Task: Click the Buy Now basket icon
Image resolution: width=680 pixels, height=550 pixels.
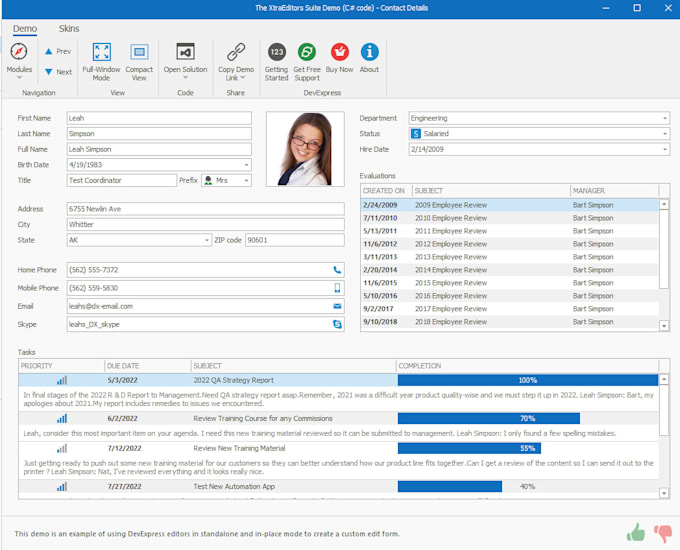Action: pyautogui.click(x=340, y=52)
